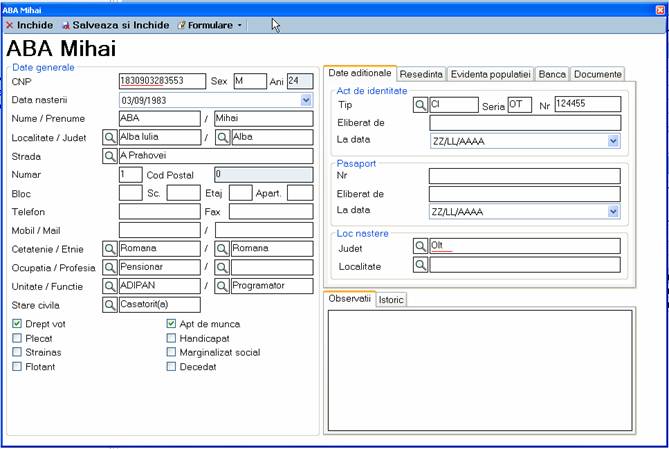Click the Stare civila search icon
Viewport: 669px width, 449px height.
coord(110,304)
